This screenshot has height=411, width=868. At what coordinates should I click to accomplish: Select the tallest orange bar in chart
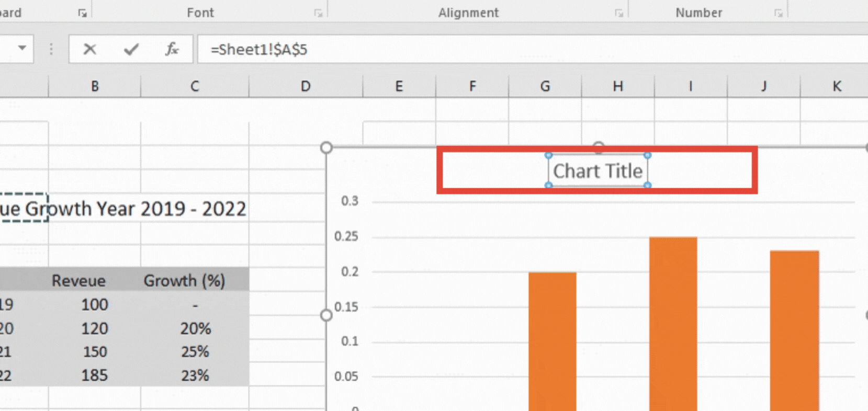673,324
